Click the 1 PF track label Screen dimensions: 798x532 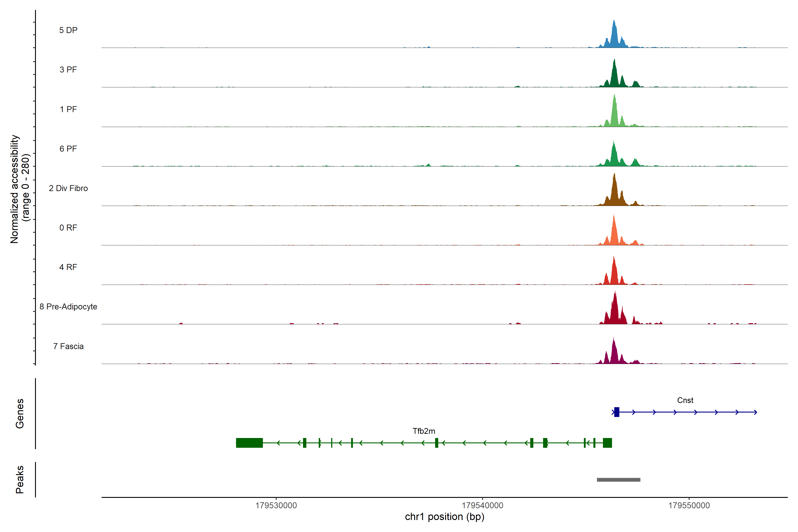coord(68,109)
